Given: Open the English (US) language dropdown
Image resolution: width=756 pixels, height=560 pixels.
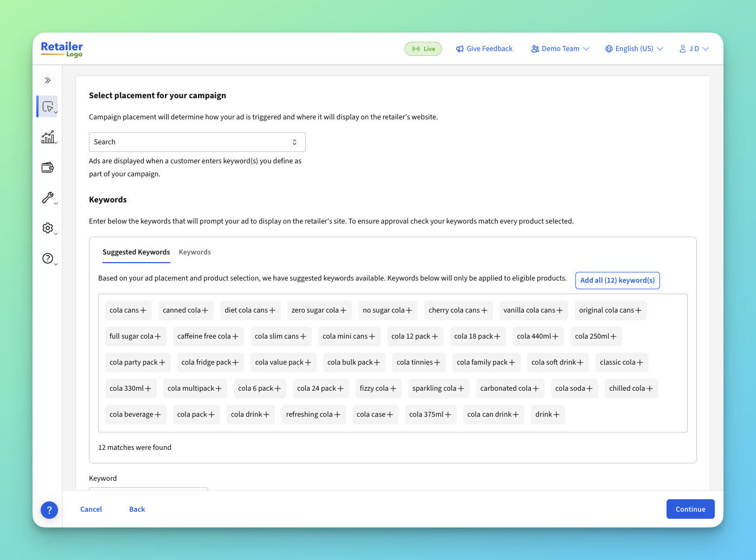Looking at the screenshot, I should [634, 49].
